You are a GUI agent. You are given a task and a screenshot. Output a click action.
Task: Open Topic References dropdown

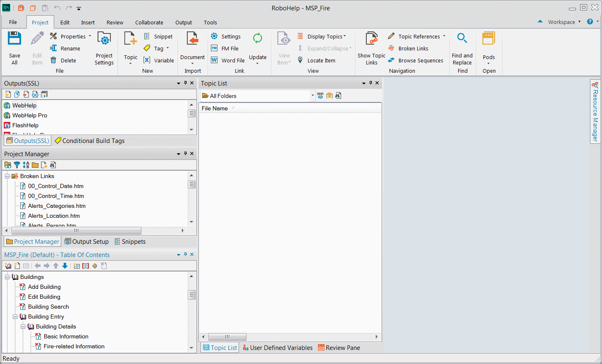pyautogui.click(x=444, y=36)
